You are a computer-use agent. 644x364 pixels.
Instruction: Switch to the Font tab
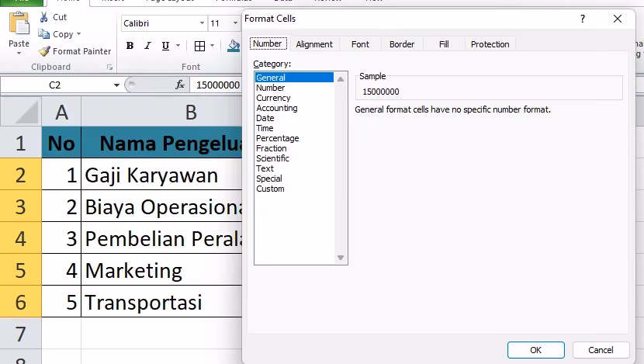(360, 44)
